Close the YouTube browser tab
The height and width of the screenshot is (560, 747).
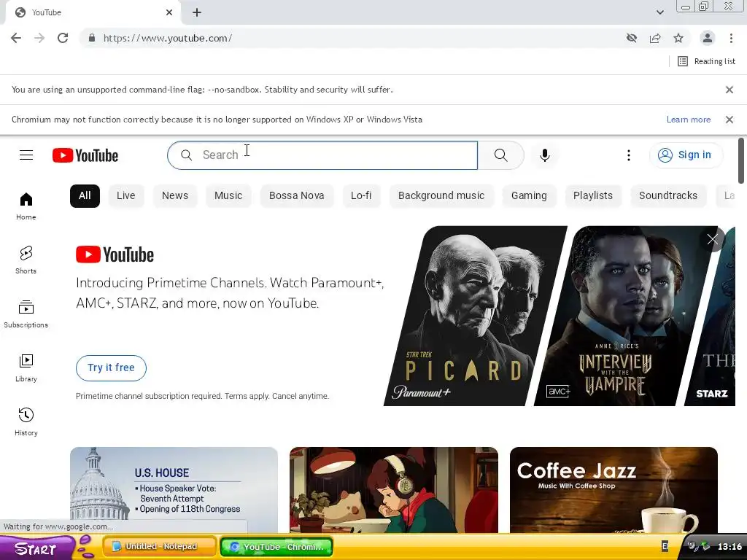click(x=169, y=13)
